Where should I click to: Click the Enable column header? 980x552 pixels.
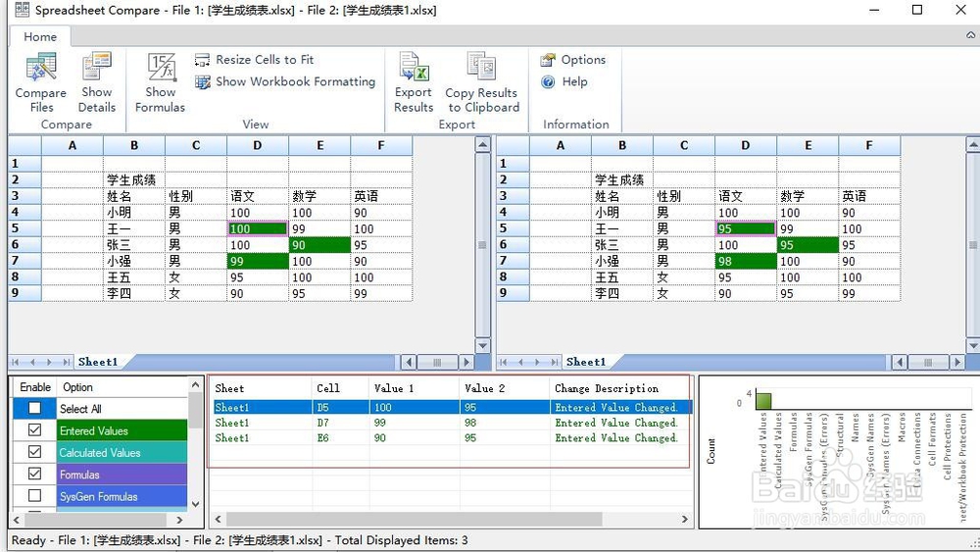tap(35, 387)
